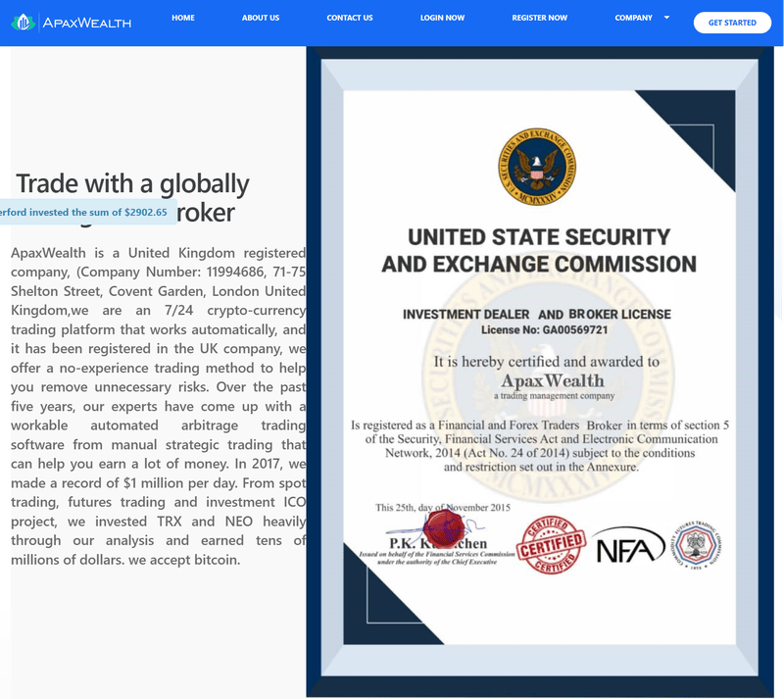The width and height of the screenshot is (784, 699).
Task: Click the 'Trade with a globally' heading
Action: (x=132, y=183)
